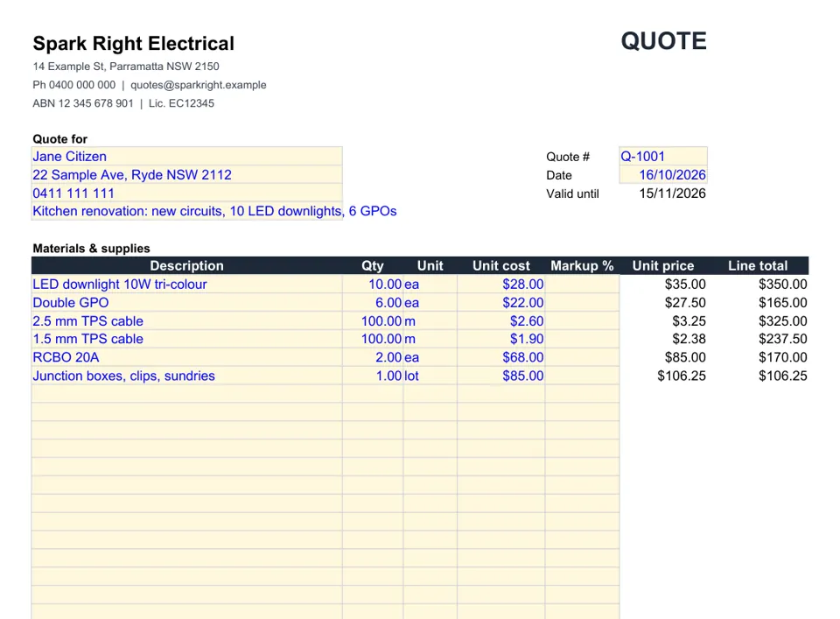Click the LED downlight 10W tri-colour description
The image size is (840, 619).
(187, 284)
